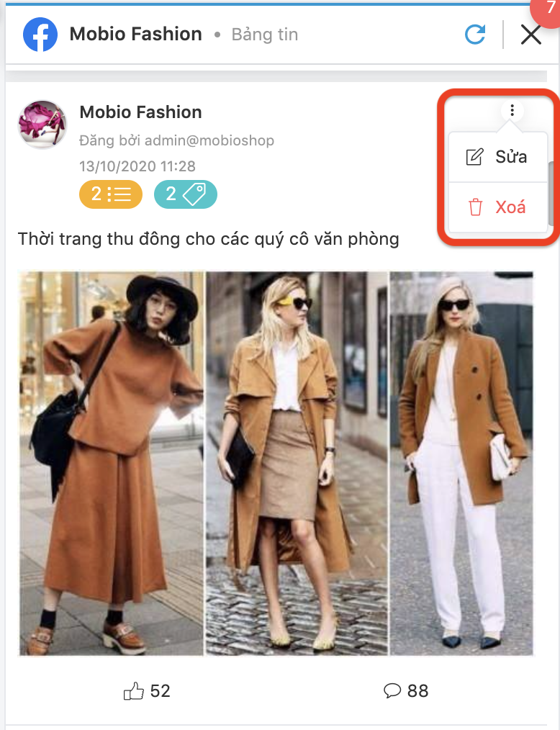Screen dimensions: 560x730
Task: Click the comment bubble icon
Action: [392, 690]
